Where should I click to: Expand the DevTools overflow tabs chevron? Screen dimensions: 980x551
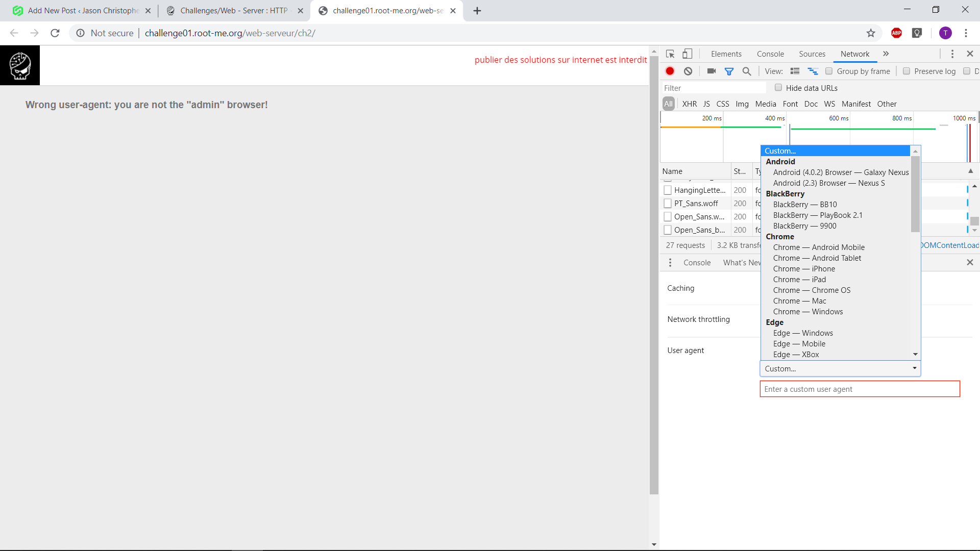click(887, 54)
